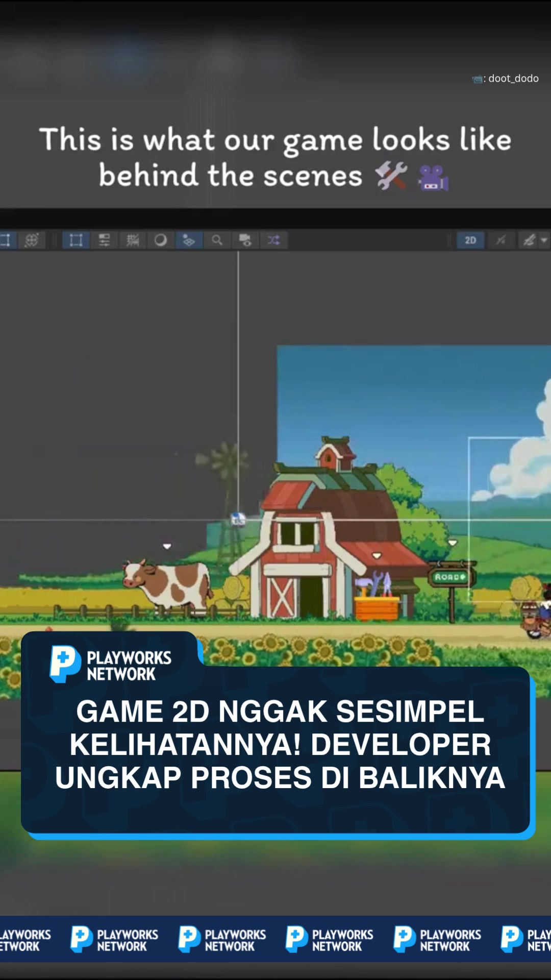The height and width of the screenshot is (980, 551).
Task: Click the "behind the scenes" caption text
Action: tap(231, 176)
